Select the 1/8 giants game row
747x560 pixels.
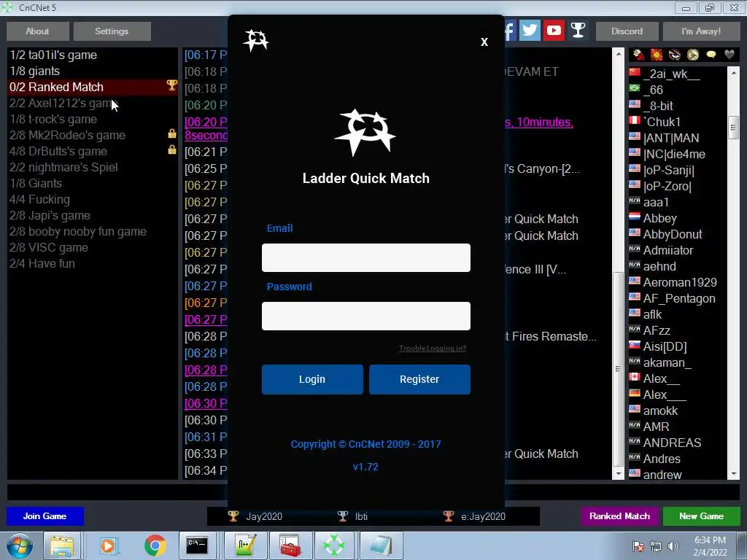pos(93,71)
